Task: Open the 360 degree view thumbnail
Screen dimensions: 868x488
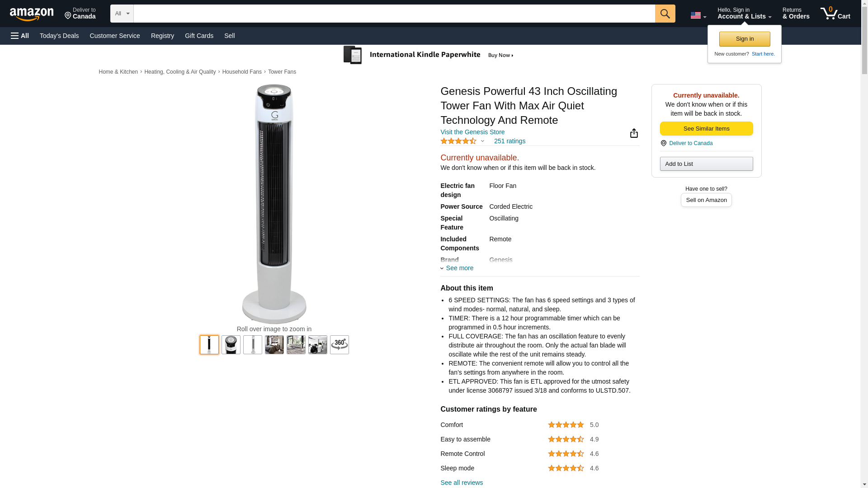Action: tap(340, 345)
